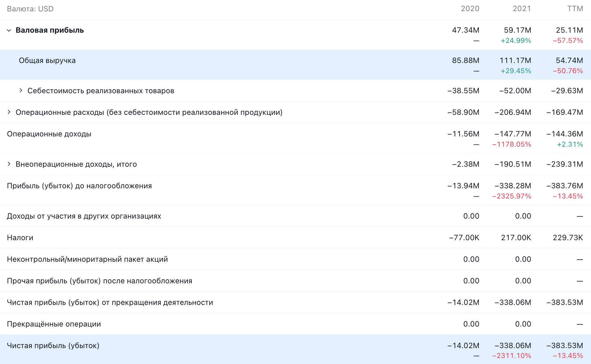Click the −50.76% revenue change

point(568,71)
